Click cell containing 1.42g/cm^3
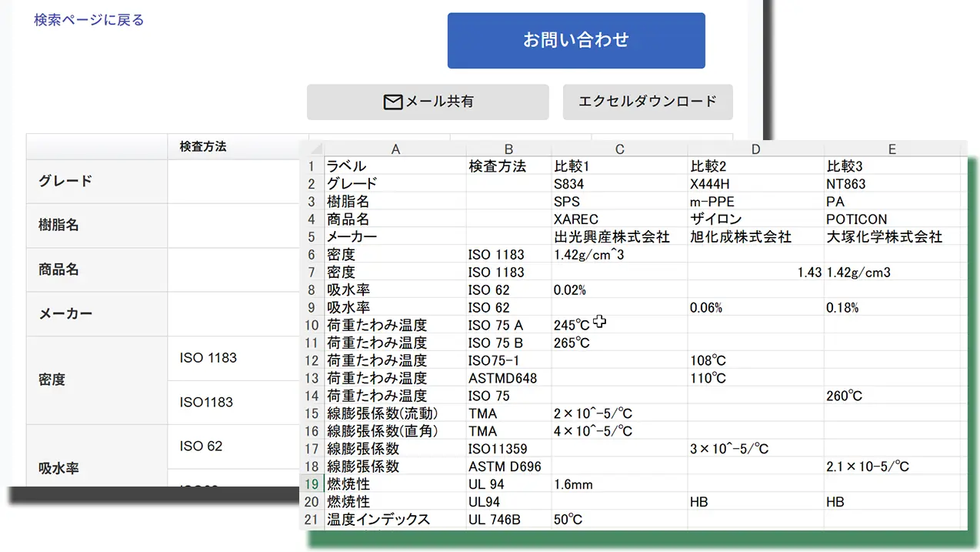This screenshot has width=980, height=552. click(619, 255)
